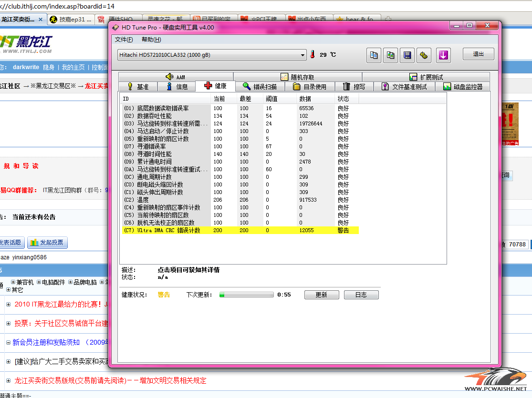Switch to the 擦写 erase tab
Image resolution: width=532 pixels, height=398 pixels.
(x=354, y=87)
